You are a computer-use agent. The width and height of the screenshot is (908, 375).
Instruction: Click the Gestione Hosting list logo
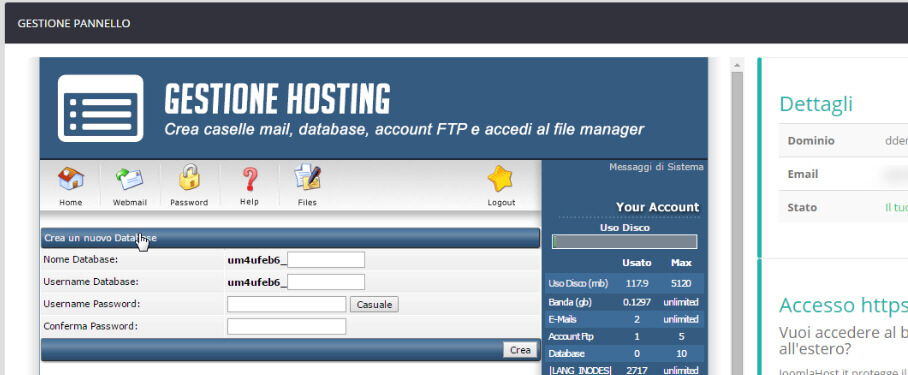101,108
